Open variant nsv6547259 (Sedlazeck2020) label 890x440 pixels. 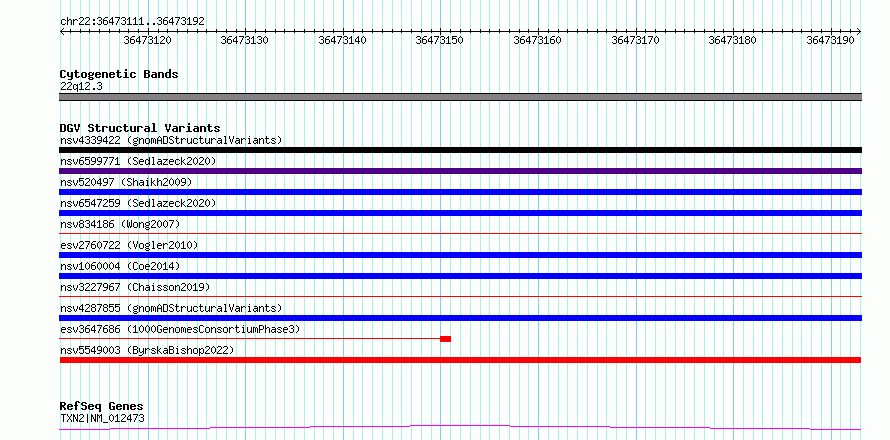138,203
